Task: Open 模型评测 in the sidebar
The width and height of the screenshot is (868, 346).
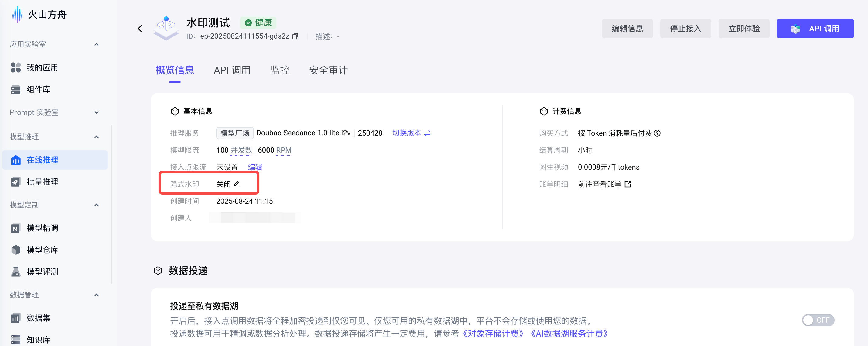Action: click(x=42, y=272)
